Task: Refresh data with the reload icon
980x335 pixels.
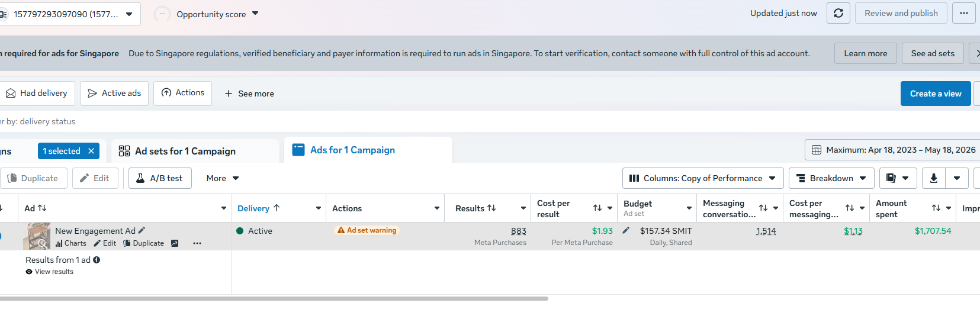Action: point(838,13)
